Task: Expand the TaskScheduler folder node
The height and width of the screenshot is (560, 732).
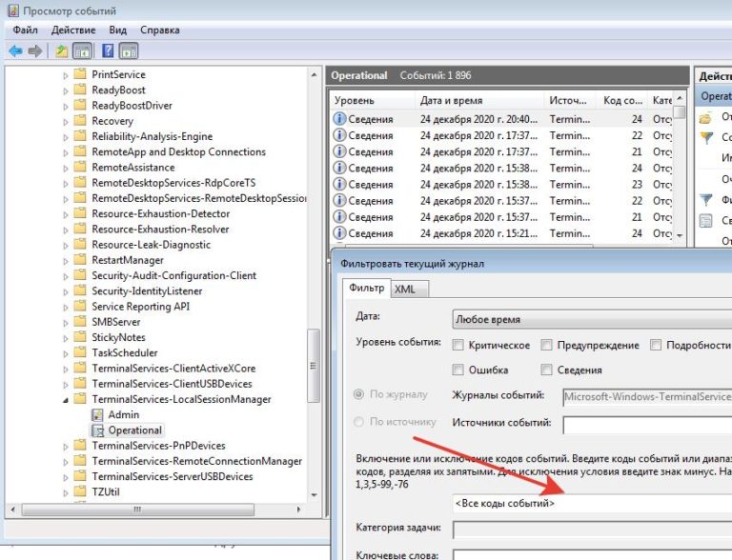Action: pyautogui.click(x=66, y=353)
